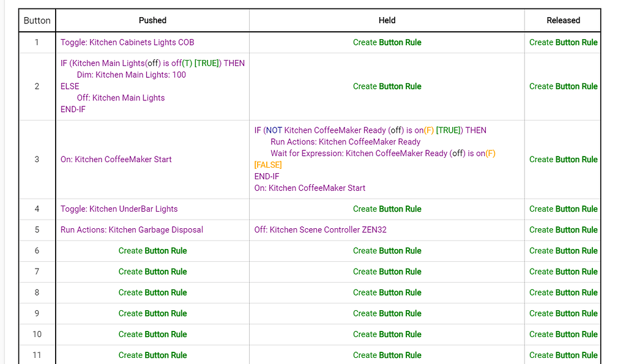Open On: Kitchen CoffeeMaker Start pushed rule
This screenshot has height=364, width=626.
116,159
